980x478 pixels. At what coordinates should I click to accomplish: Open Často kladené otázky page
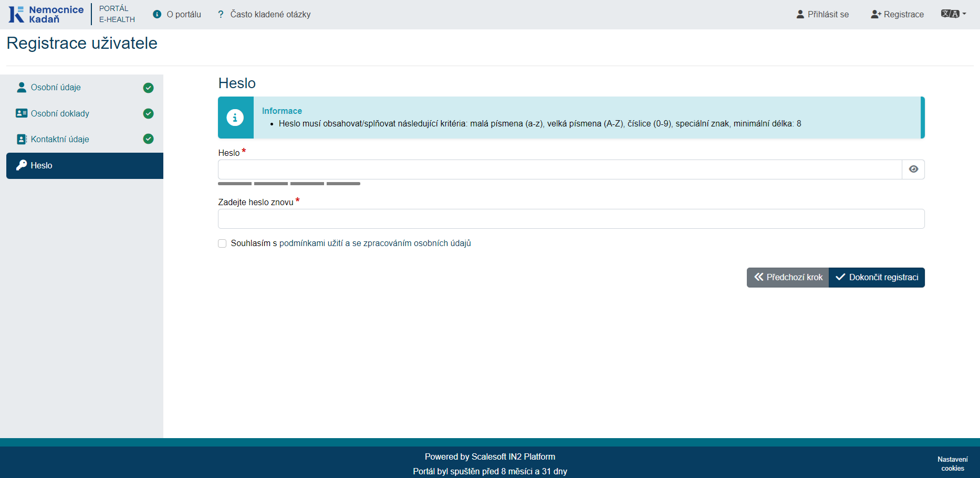point(264,14)
